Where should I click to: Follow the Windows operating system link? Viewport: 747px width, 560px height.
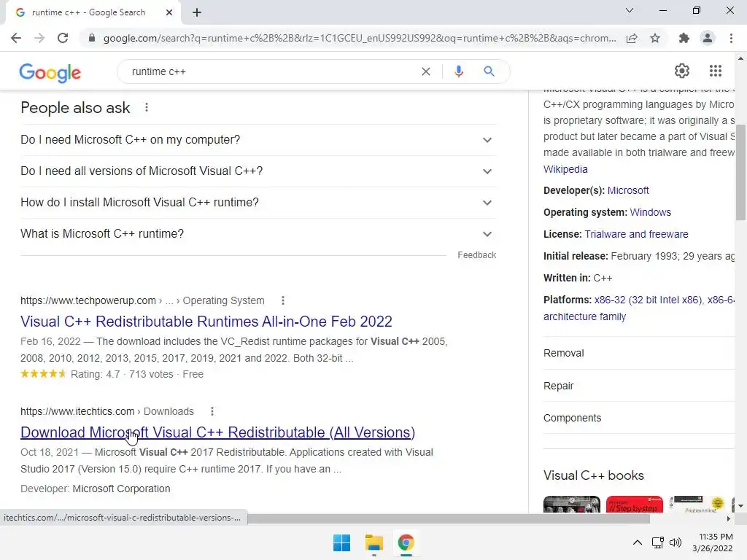click(x=650, y=212)
